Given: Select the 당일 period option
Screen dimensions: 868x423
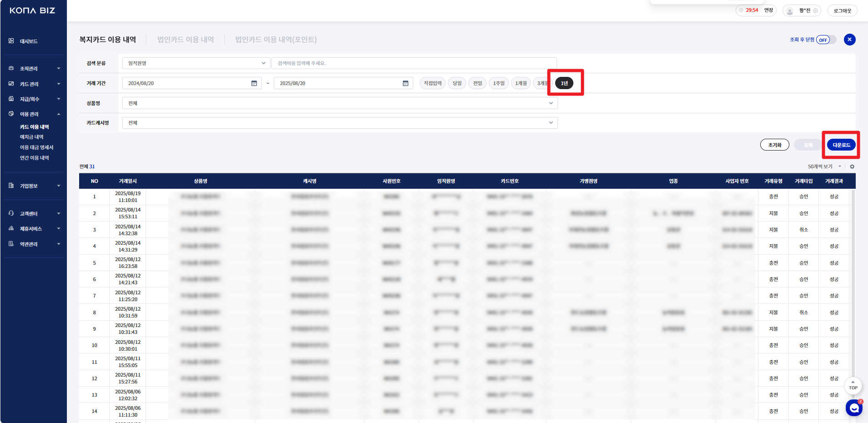Looking at the screenshot, I should [x=457, y=83].
